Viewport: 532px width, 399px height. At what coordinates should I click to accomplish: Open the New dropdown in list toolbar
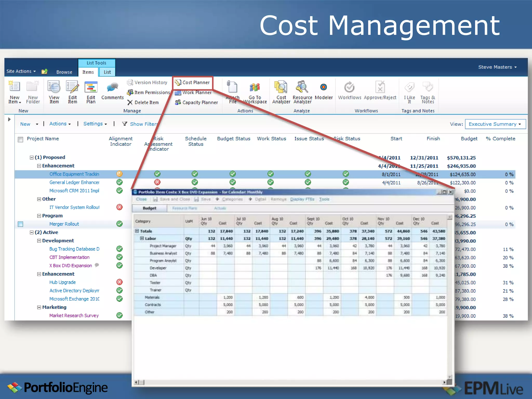pyautogui.click(x=29, y=124)
